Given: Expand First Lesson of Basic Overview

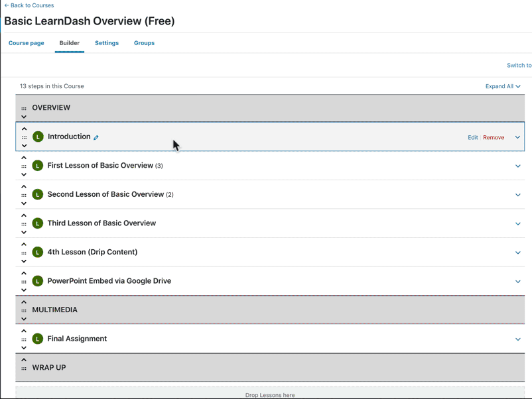Looking at the screenshot, I should pos(517,166).
